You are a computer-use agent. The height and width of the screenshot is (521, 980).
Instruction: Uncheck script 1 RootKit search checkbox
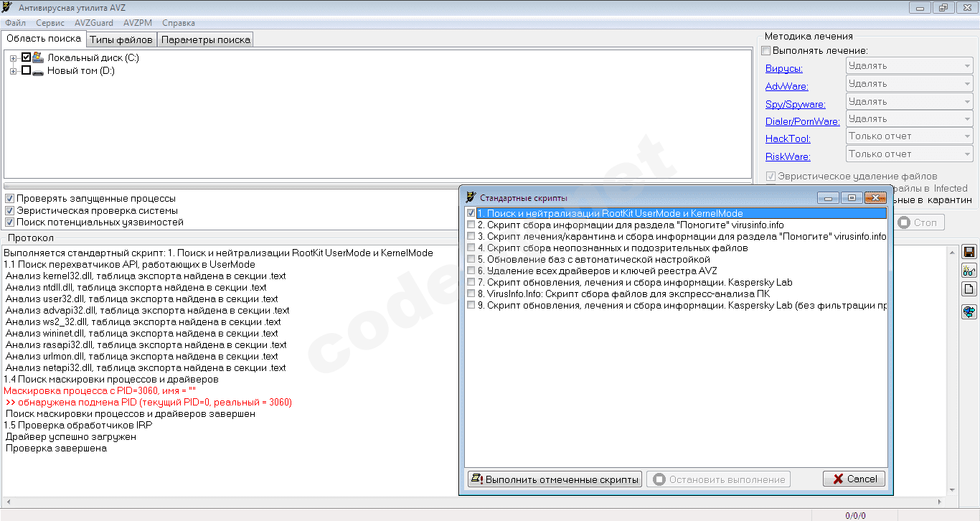(x=471, y=213)
